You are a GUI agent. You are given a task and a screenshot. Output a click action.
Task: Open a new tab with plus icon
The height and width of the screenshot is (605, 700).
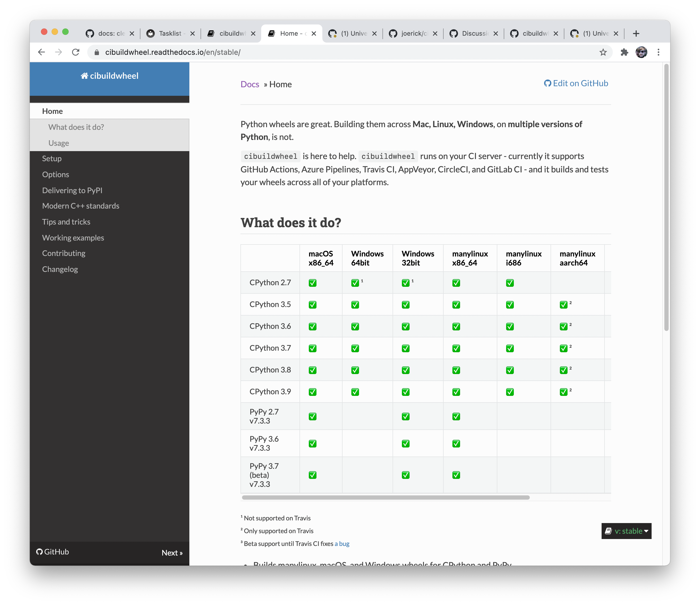[x=636, y=34]
